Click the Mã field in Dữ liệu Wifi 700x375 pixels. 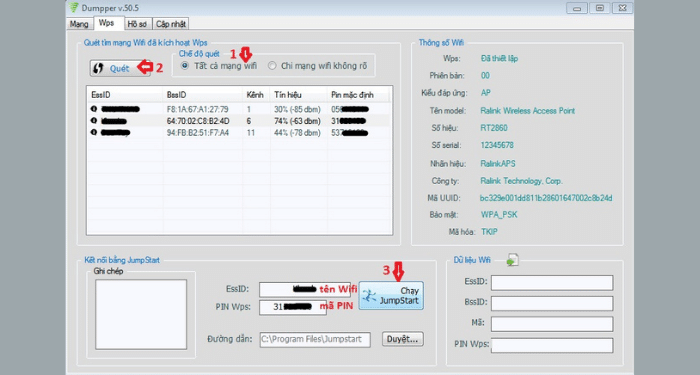click(552, 324)
